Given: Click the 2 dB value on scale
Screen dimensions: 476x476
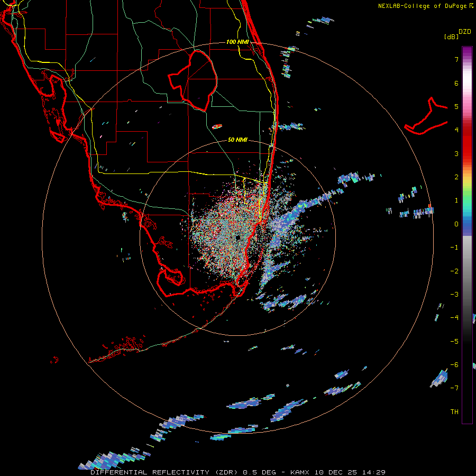Looking at the screenshot, I should [456, 177].
